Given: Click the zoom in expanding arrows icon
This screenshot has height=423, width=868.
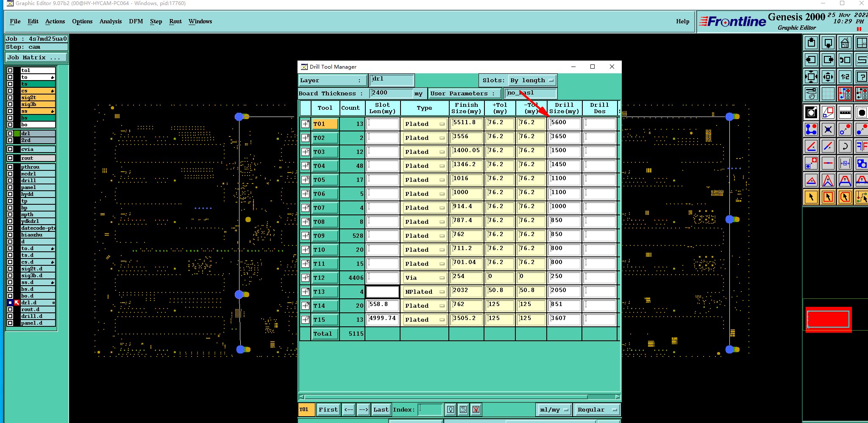Looking at the screenshot, I should [811, 77].
